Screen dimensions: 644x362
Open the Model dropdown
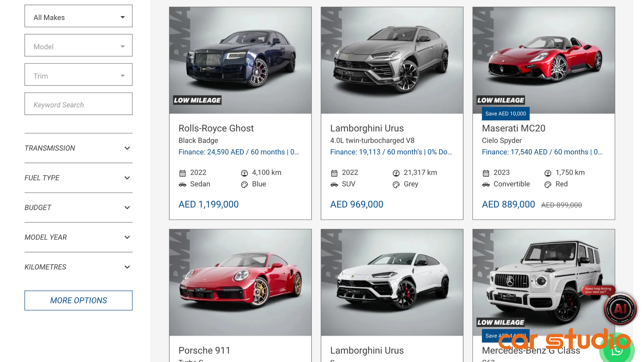[78, 45]
